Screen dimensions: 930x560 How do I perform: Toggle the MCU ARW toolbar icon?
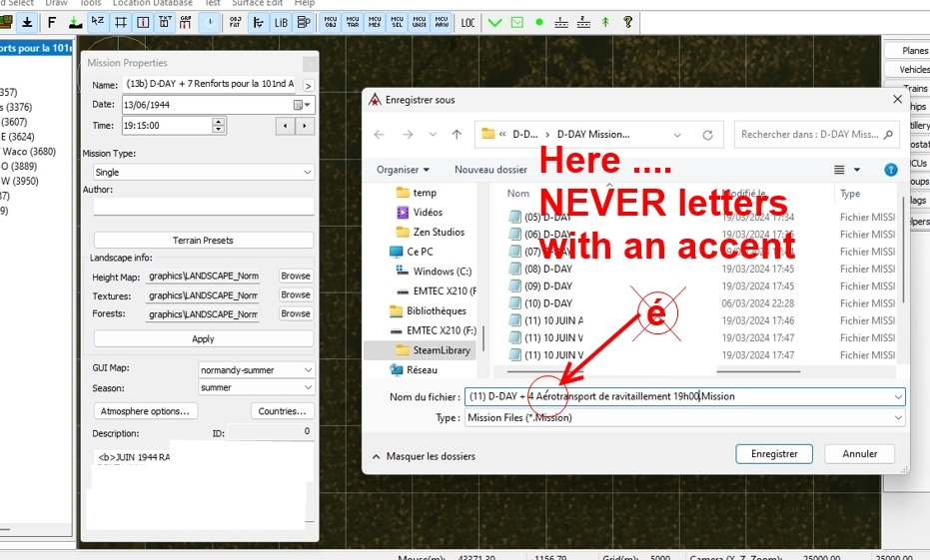click(442, 23)
